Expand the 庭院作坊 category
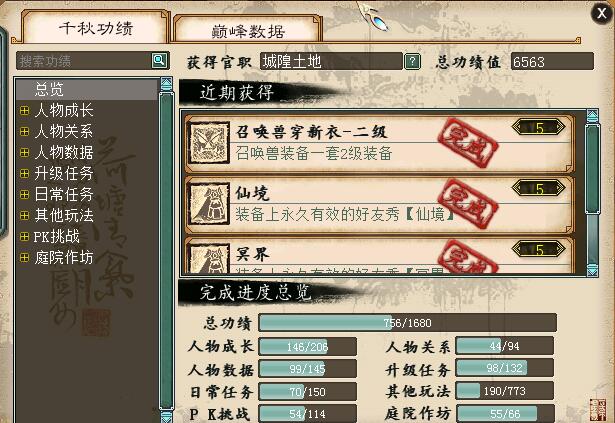Screen dimensions: 615x423 click(x=24, y=258)
